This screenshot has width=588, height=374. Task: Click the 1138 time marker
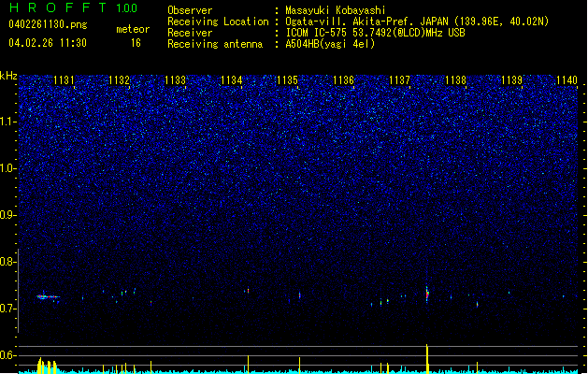(x=455, y=79)
